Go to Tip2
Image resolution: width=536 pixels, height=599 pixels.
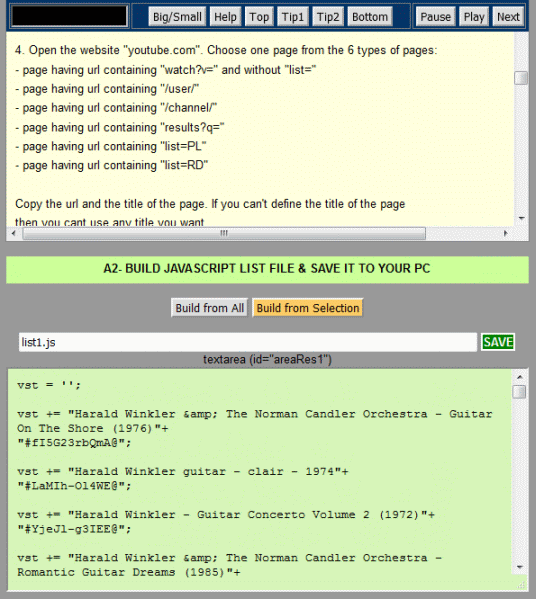328,17
